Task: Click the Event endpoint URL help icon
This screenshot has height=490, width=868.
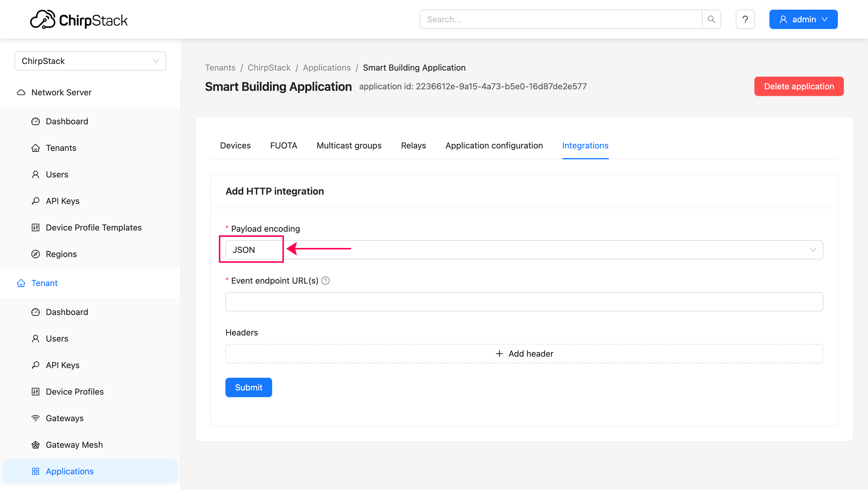Action: coord(325,281)
